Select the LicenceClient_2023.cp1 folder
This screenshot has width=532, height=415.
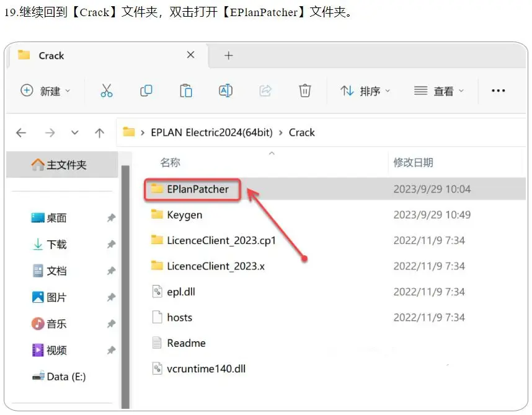coord(213,240)
